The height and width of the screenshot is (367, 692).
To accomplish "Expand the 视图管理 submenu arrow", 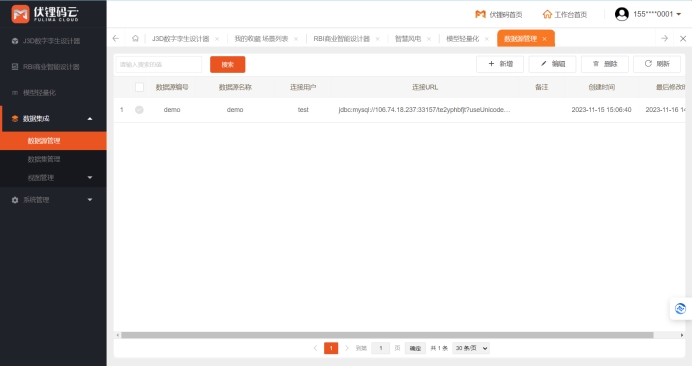I will point(90,178).
